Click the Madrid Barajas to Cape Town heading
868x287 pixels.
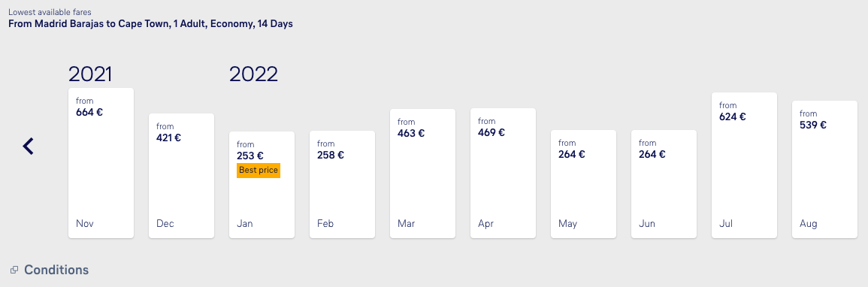(150, 24)
